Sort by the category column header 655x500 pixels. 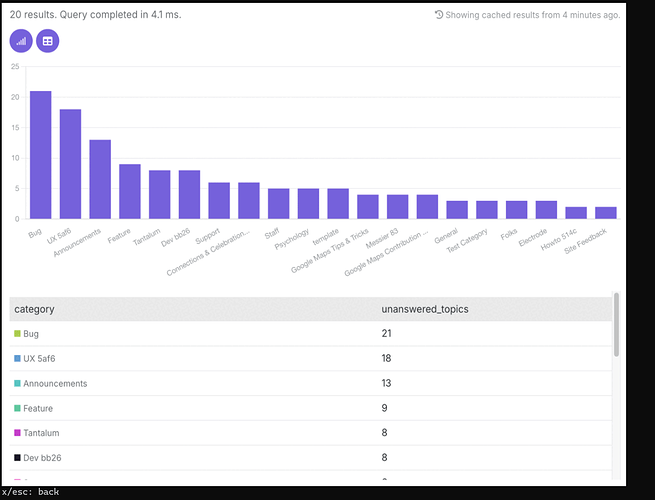point(34,309)
